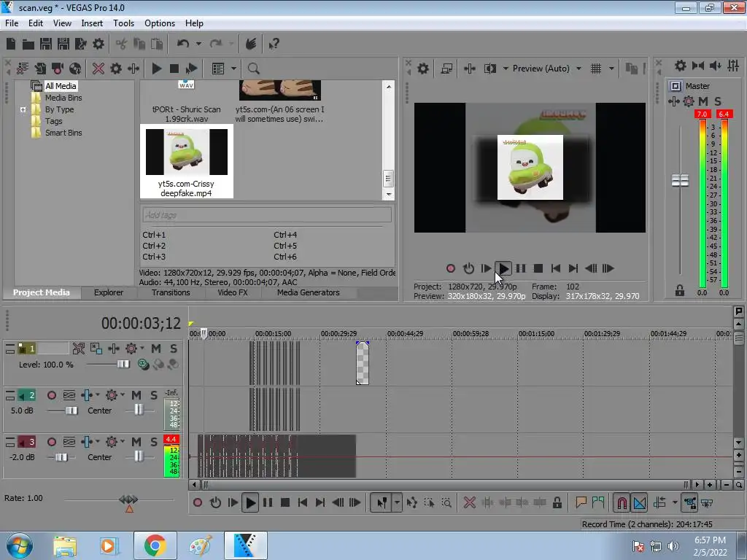This screenshot has height=560, width=747.
Task: Click the New project icon in the main toolbar
Action: click(11, 44)
